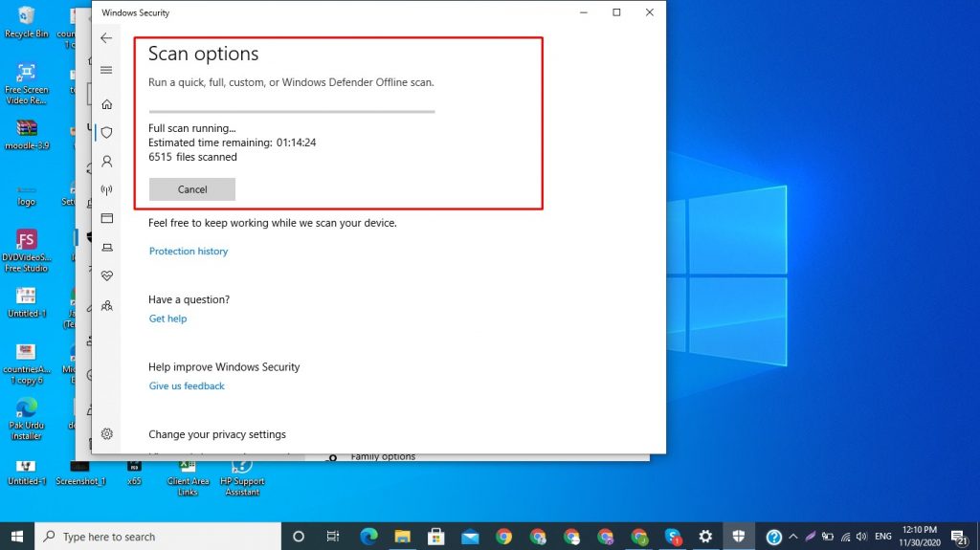The height and width of the screenshot is (550, 980).
Task: Open the Recycle Bin desktop icon
Action: 26,21
